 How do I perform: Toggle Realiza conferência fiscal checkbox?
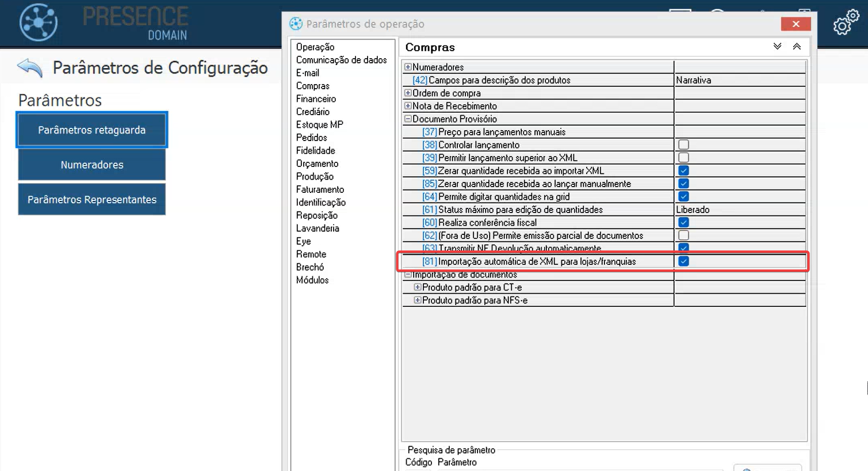[x=683, y=223]
